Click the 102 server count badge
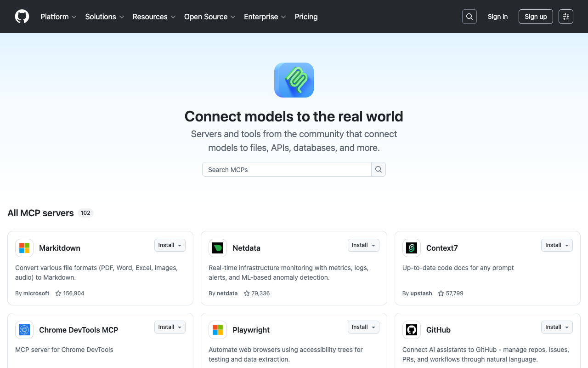 pyautogui.click(x=85, y=213)
